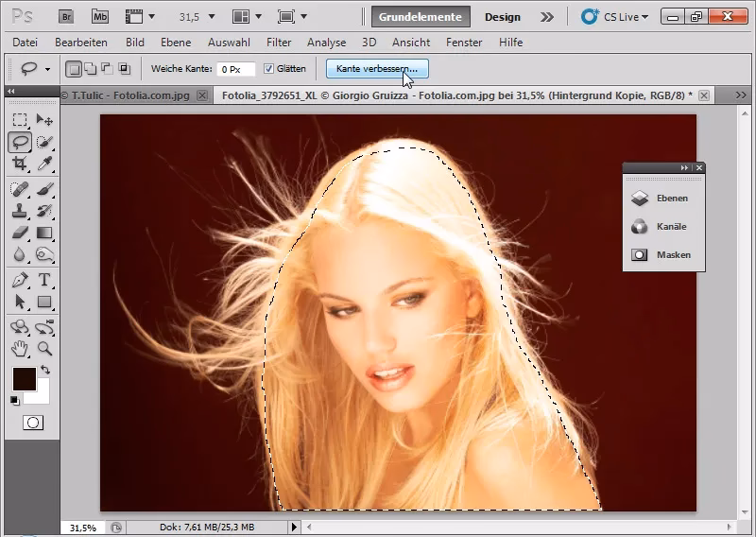Activate the Horizontal Type tool

[x=43, y=280]
